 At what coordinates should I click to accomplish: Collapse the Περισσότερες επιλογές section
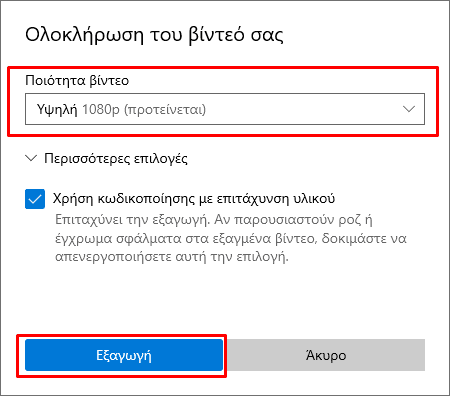[x=106, y=158]
